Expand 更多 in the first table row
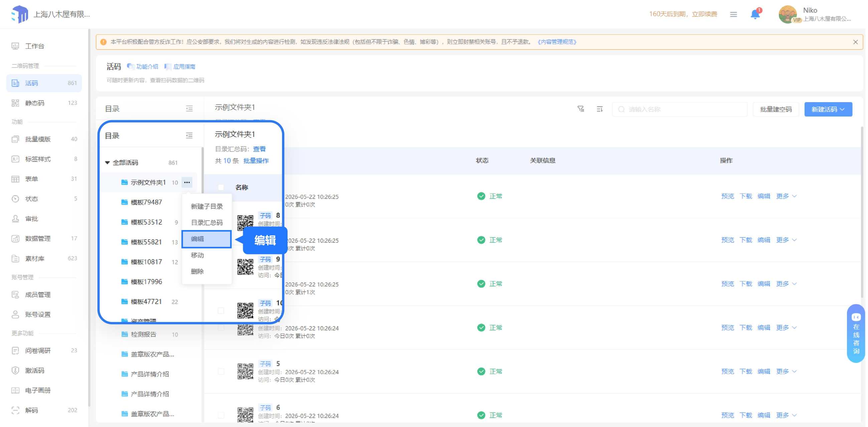The width and height of the screenshot is (868, 427). coord(786,196)
